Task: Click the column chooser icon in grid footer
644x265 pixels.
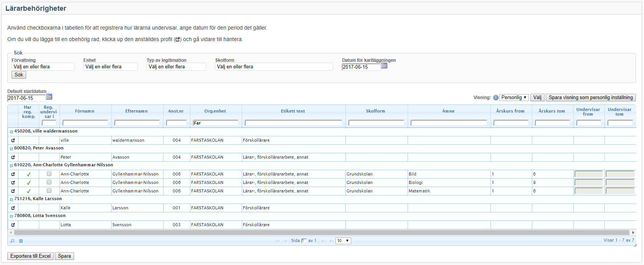Action: click(x=21, y=241)
